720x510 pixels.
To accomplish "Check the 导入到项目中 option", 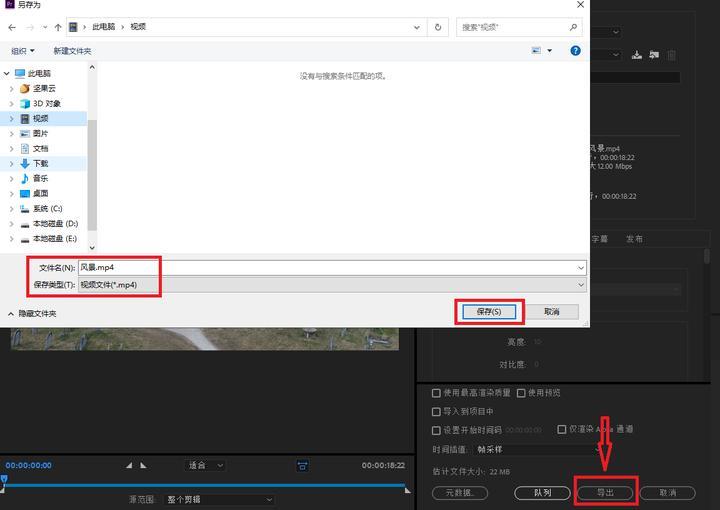I will [x=436, y=411].
